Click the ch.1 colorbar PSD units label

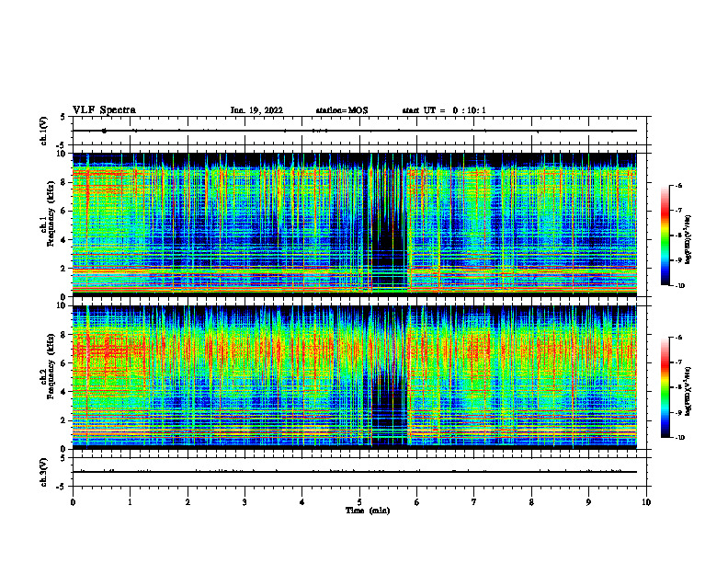pos(688,240)
